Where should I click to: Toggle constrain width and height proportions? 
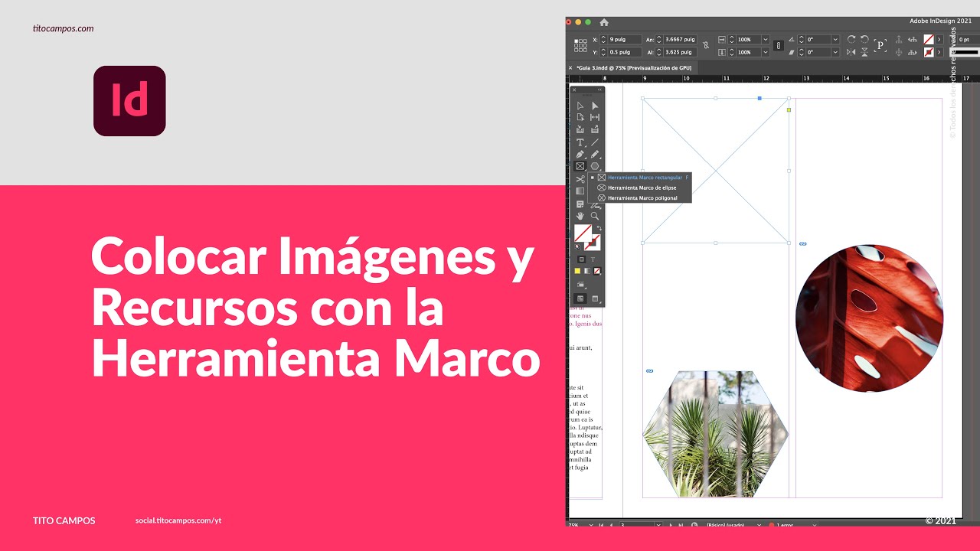pos(706,45)
